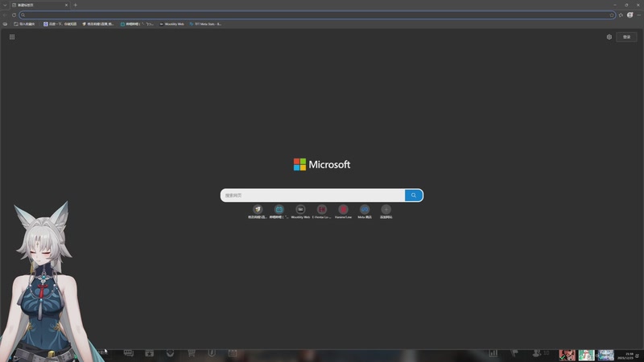Open page settings gear icon
644x362 pixels.
609,37
